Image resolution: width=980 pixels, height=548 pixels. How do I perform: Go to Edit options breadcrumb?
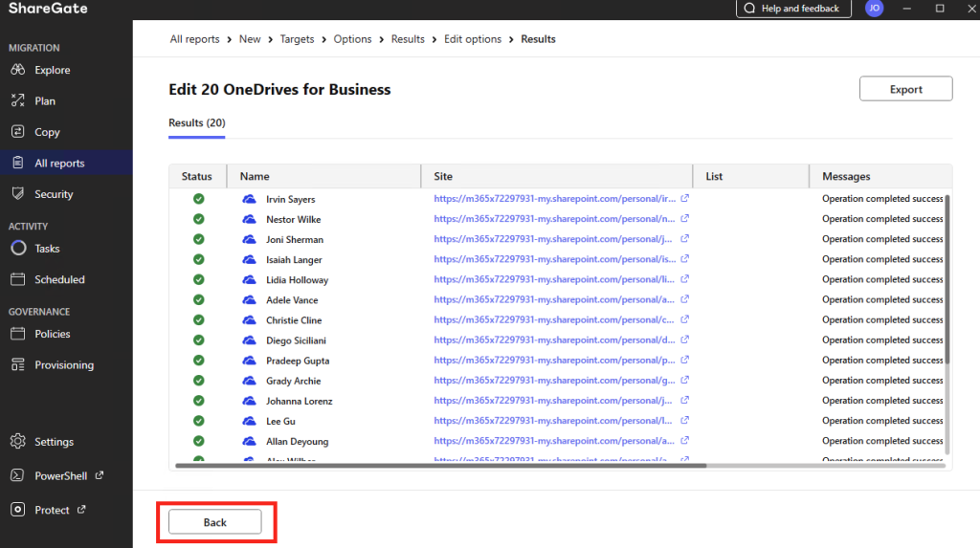pyautogui.click(x=473, y=39)
